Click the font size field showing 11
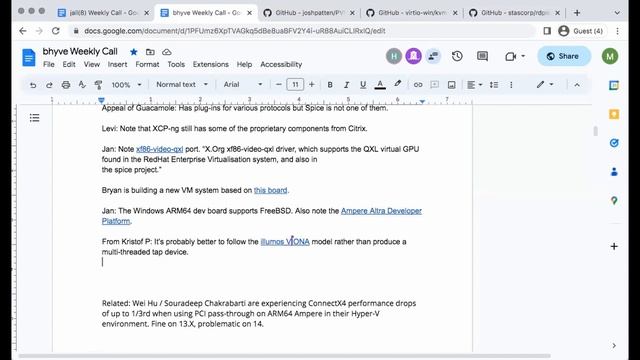 [295, 84]
